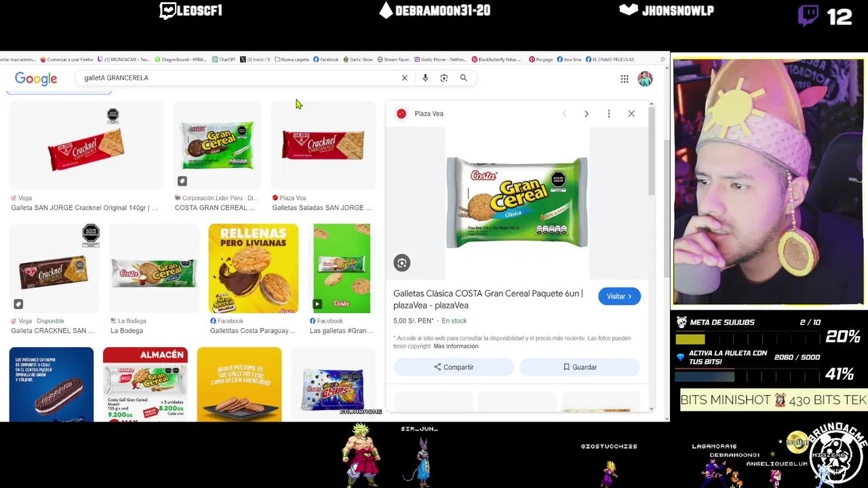Screen dimensions: 868x488
Task: Click the Comenzar a usar Firefox bookmark
Action: tap(66, 60)
